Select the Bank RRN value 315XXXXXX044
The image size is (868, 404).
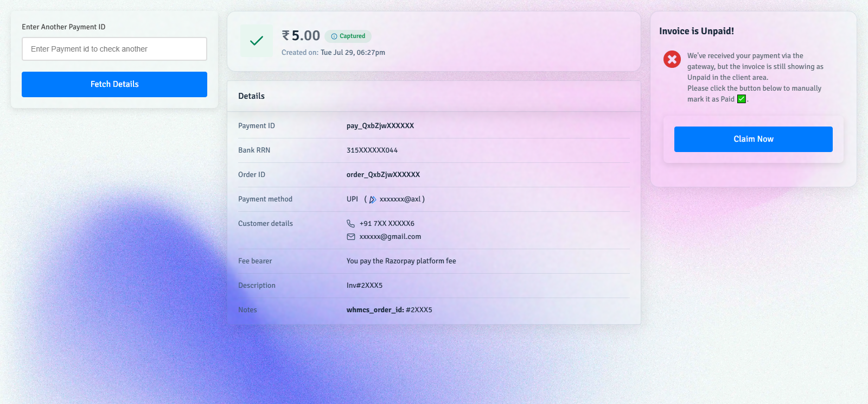pos(372,150)
